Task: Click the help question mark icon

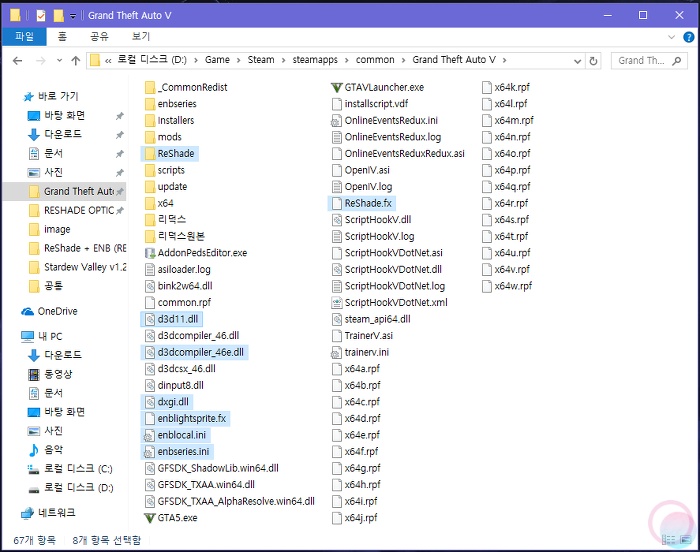Action: pyautogui.click(x=688, y=37)
